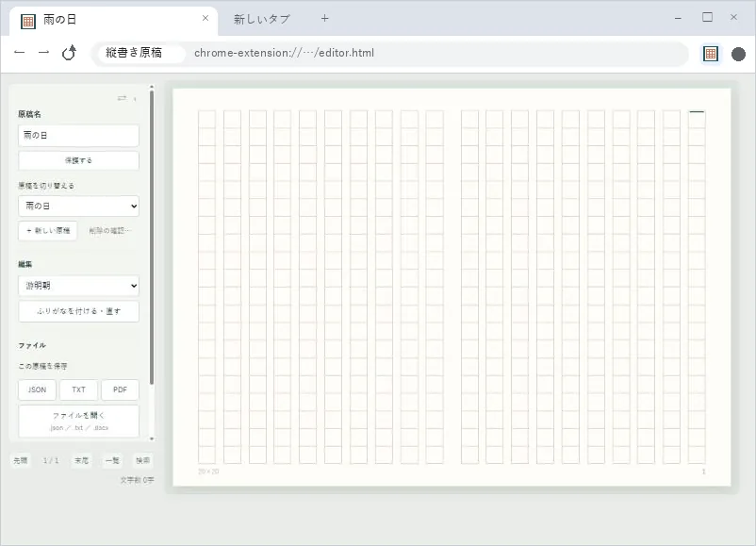
Task: Minimize the browser window
Action: (678, 18)
